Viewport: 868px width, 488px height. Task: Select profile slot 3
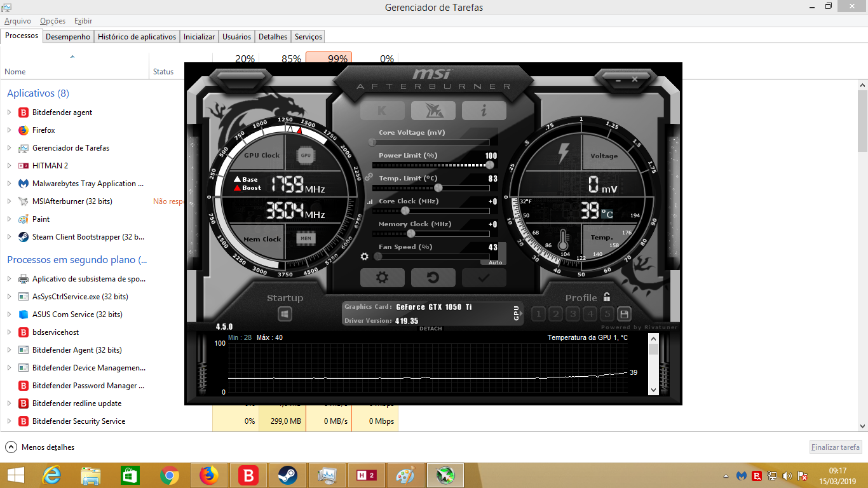[x=573, y=314]
